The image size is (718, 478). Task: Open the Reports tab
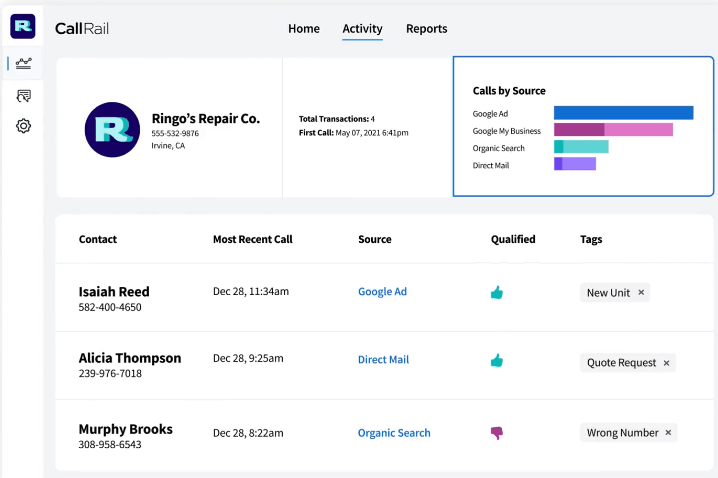[426, 29]
